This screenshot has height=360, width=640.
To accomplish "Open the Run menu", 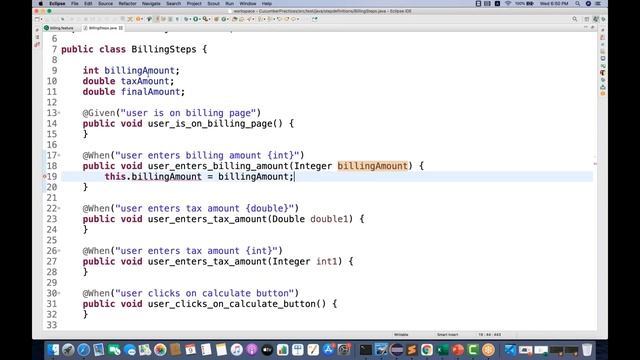I will point(229,3).
